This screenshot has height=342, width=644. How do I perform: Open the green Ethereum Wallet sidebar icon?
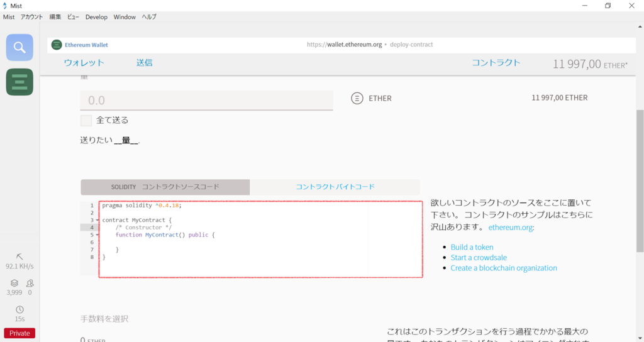(19, 82)
